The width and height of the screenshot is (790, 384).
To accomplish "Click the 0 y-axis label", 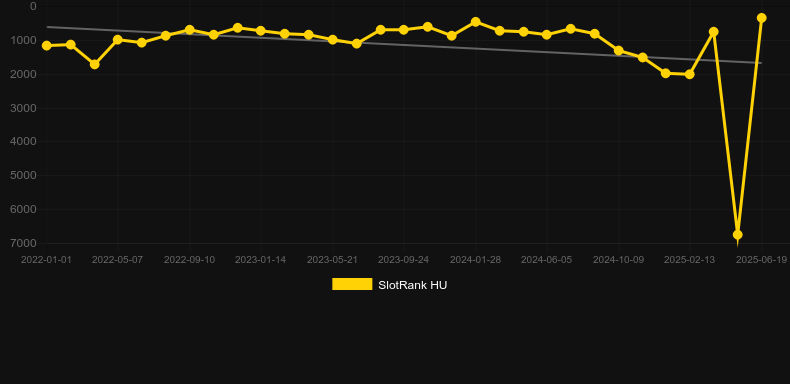I will point(33,7).
